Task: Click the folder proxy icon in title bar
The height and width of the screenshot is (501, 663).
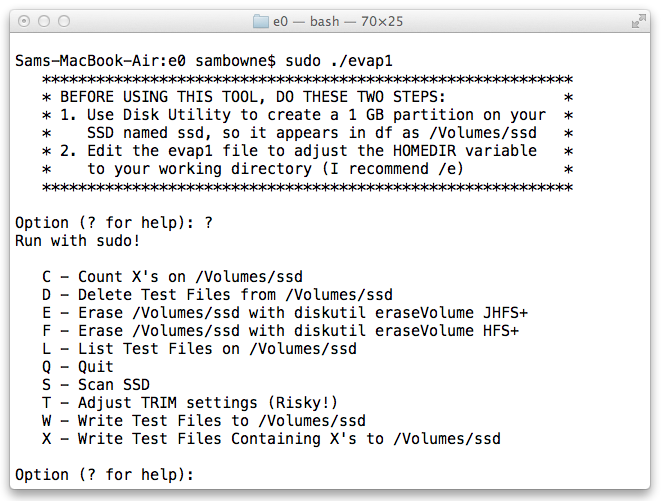Action: pyautogui.click(x=262, y=20)
